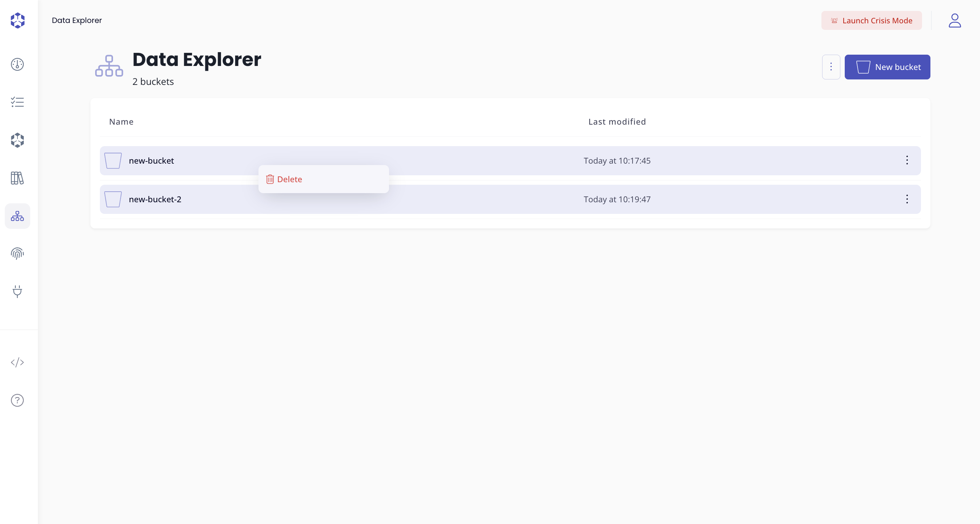Click the hexagon cube icon in the sidebar
Viewport: 980px width, 524px height.
[x=17, y=140]
